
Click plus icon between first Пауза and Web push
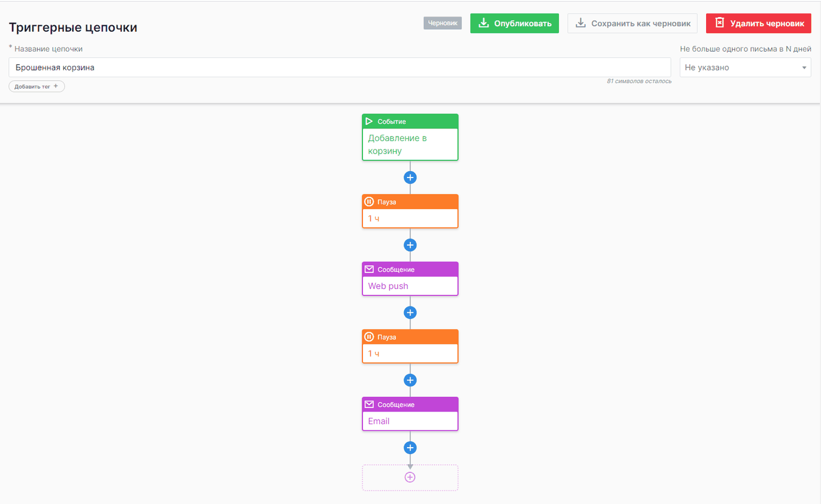[x=410, y=245]
